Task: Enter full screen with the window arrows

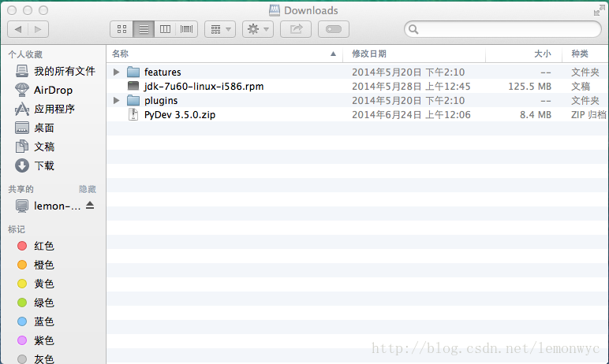Action: coord(599,10)
